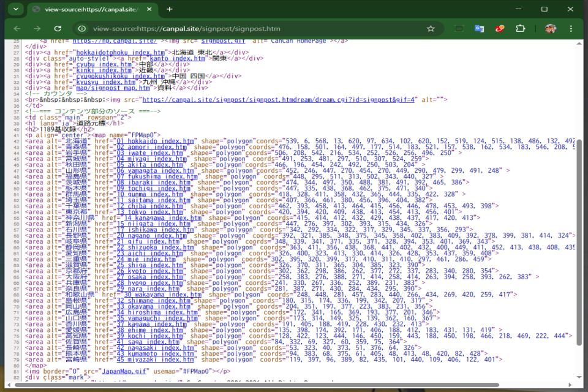The width and height of the screenshot is (588, 392).
Task: Go back to the previous page
Action: (x=17, y=29)
